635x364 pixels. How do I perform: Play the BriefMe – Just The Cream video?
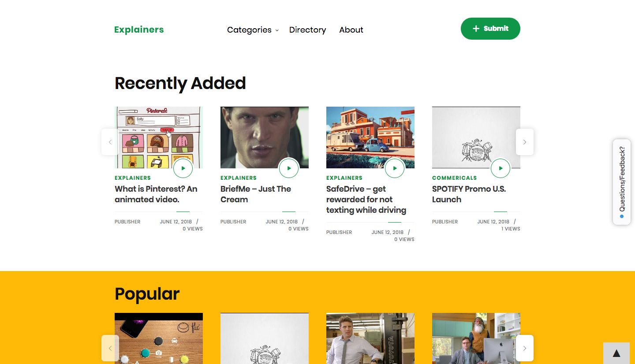tap(289, 168)
